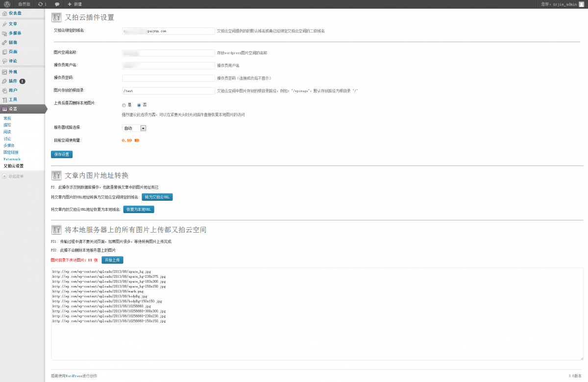
Task: Open the 链接 links chain icon
Action: tap(5, 42)
